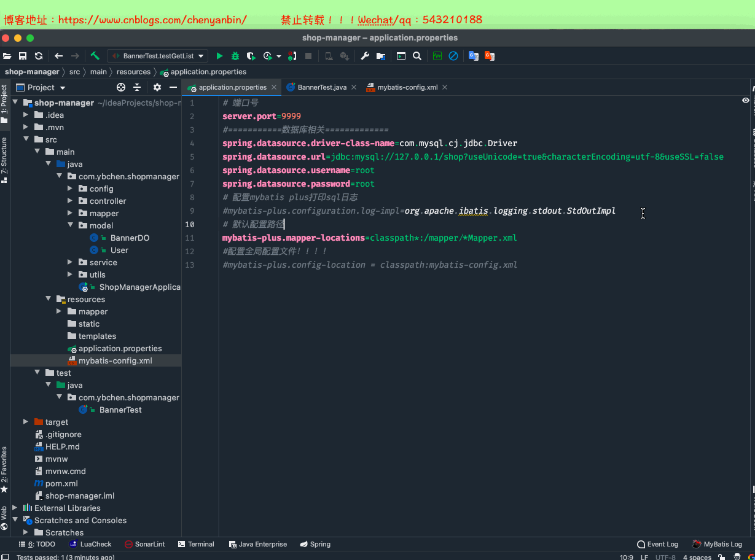Expand External Libraries node
Screen dimensions: 755x560
click(x=15, y=508)
